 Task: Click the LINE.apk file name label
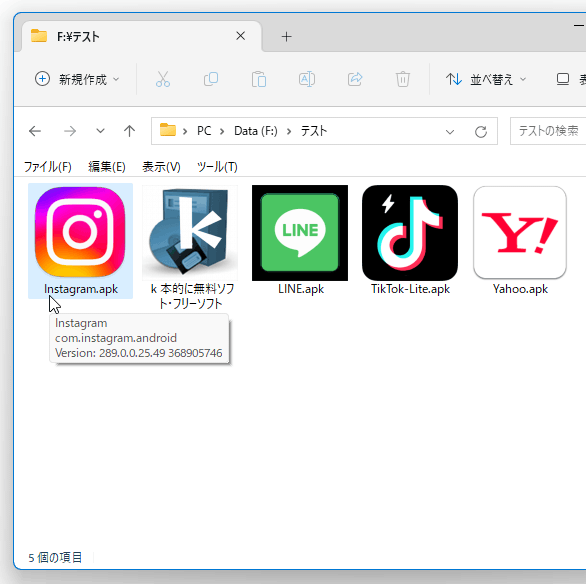301,289
